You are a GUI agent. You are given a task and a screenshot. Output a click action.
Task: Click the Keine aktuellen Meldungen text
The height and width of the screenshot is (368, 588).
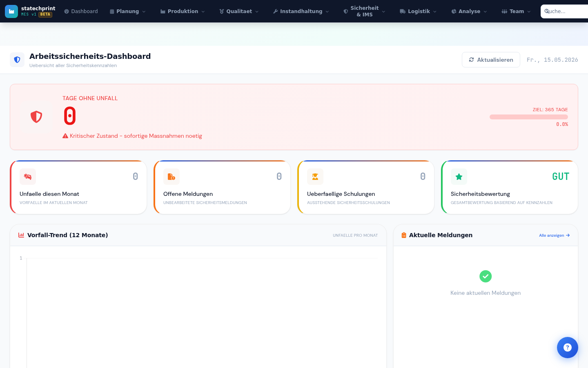point(486,293)
